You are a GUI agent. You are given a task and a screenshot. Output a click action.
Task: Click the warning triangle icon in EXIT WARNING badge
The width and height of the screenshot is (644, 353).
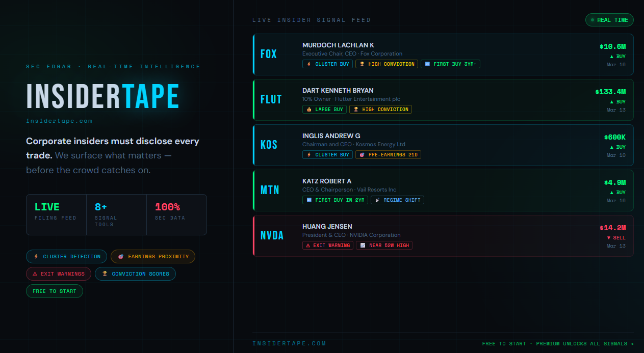pyautogui.click(x=308, y=245)
